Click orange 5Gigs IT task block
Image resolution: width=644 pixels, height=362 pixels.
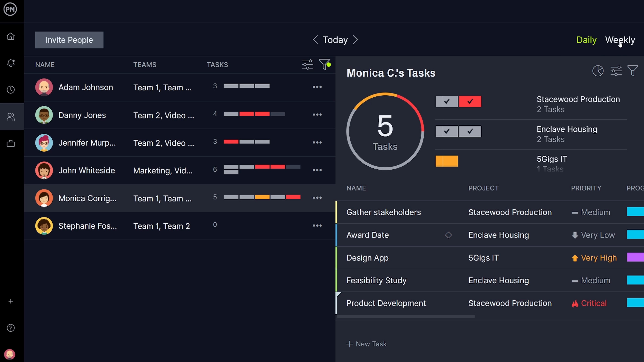[x=446, y=161]
